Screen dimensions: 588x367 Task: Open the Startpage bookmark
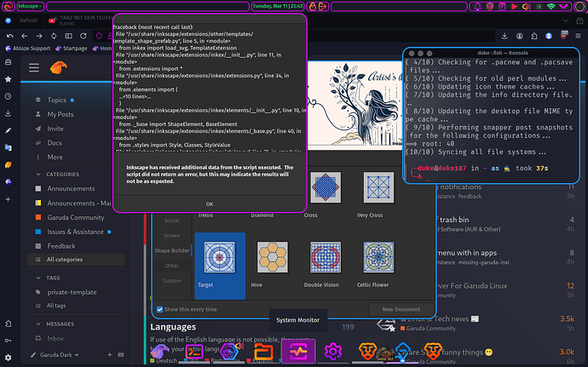tap(72, 49)
